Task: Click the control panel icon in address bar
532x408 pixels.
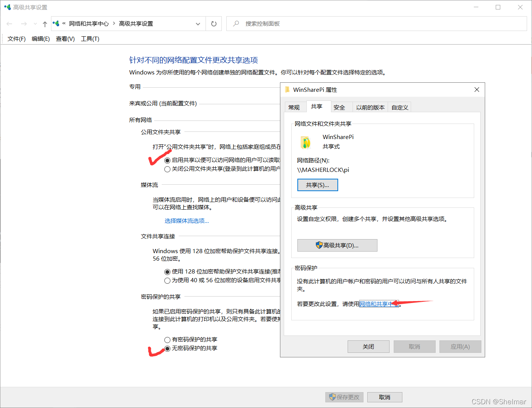Action: [56, 23]
